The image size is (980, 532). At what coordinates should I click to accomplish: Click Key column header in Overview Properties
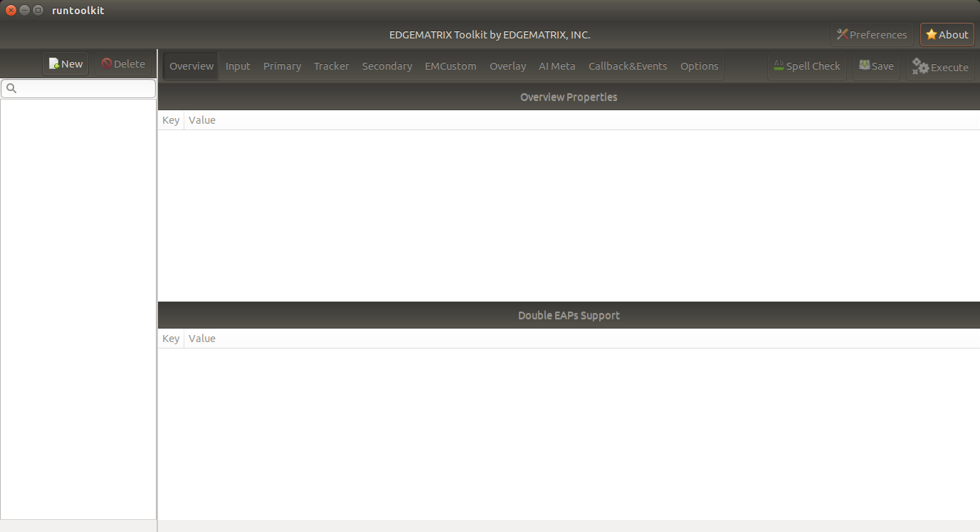[x=171, y=120]
